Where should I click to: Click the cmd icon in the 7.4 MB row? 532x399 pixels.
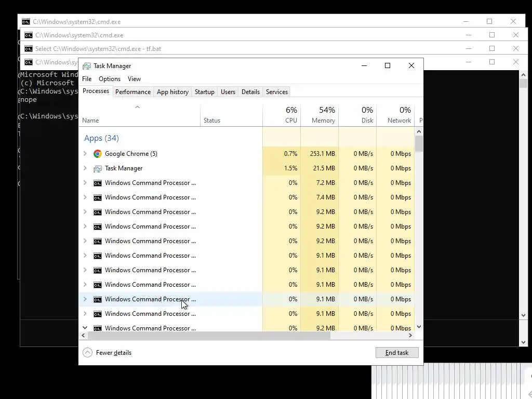(97, 198)
